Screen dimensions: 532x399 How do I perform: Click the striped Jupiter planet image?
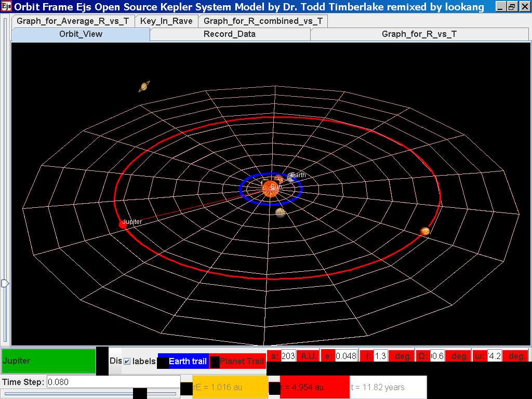[425, 231]
